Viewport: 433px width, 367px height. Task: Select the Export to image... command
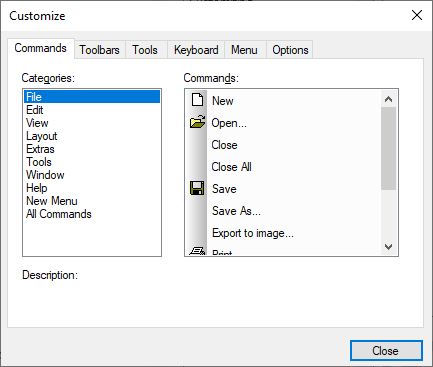click(253, 233)
